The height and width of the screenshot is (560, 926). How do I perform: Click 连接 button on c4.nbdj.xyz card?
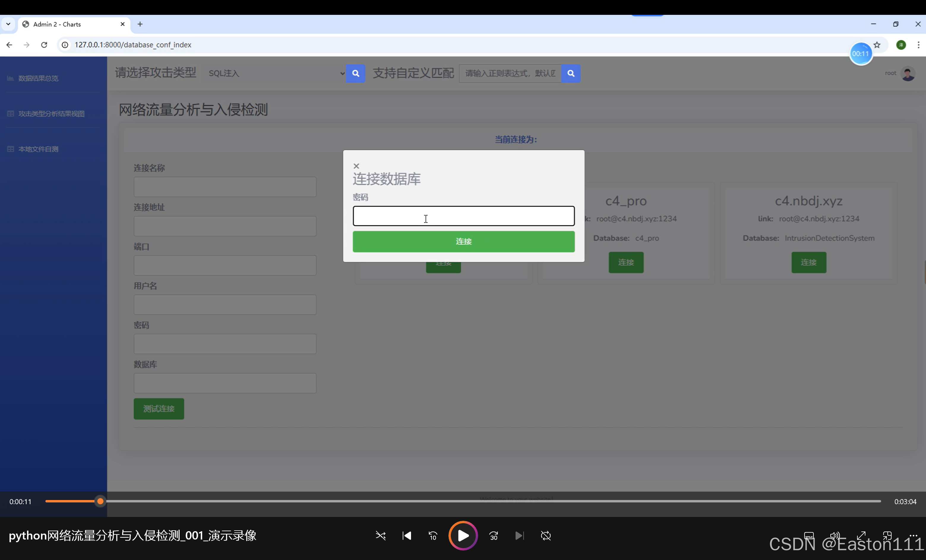(809, 262)
